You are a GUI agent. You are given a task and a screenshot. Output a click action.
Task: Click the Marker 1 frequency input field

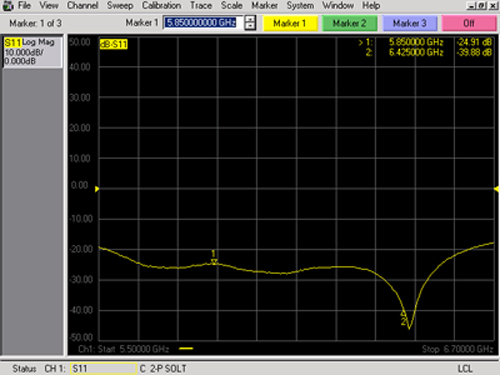click(x=203, y=23)
